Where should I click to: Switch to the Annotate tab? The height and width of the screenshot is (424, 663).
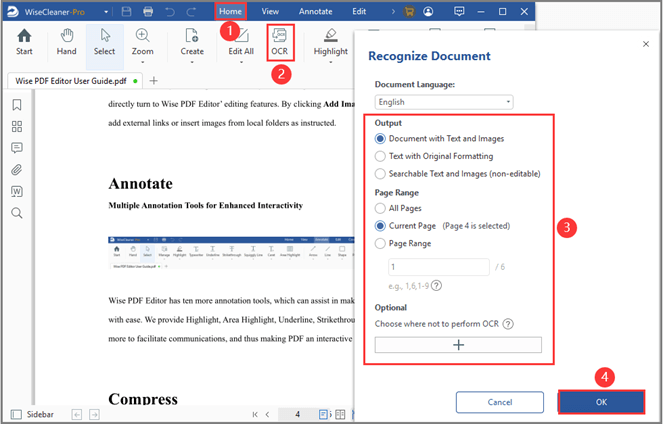pos(315,11)
